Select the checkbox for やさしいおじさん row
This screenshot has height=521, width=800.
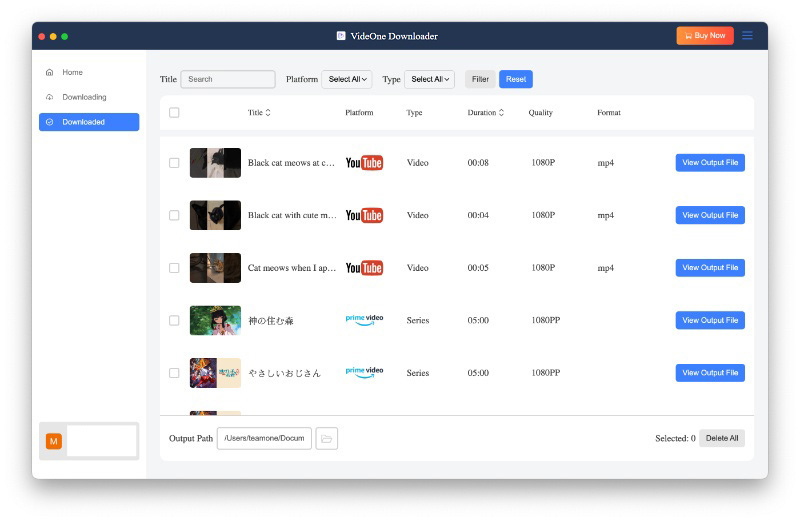[x=174, y=373]
